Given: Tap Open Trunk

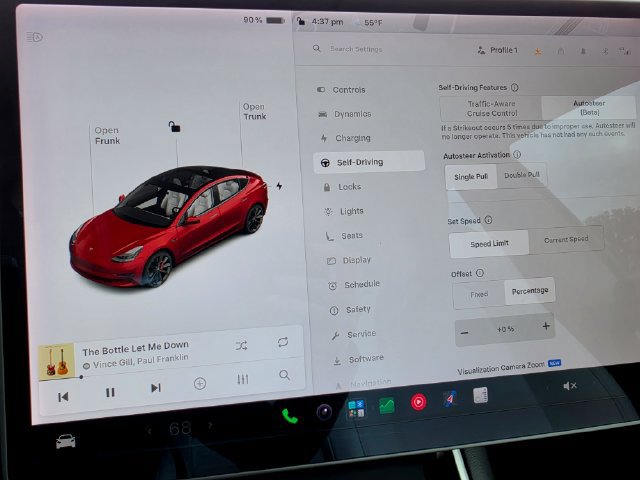Looking at the screenshot, I should click(254, 111).
